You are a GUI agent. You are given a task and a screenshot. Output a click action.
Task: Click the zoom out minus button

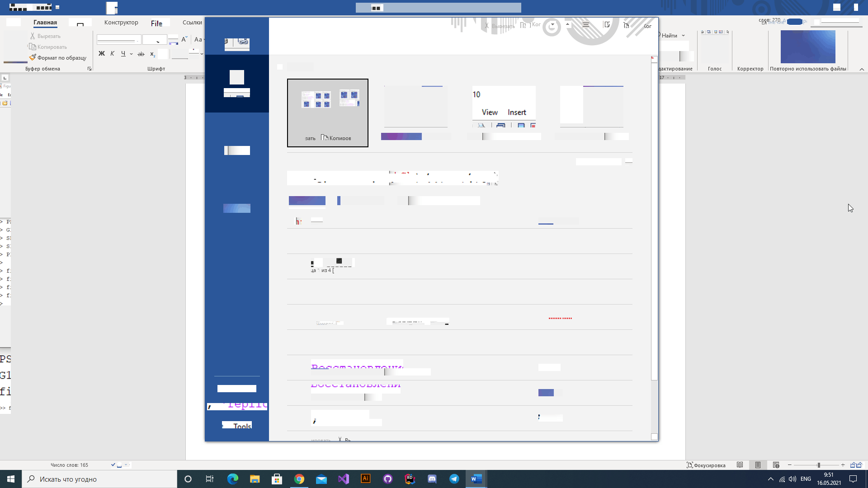(790, 465)
